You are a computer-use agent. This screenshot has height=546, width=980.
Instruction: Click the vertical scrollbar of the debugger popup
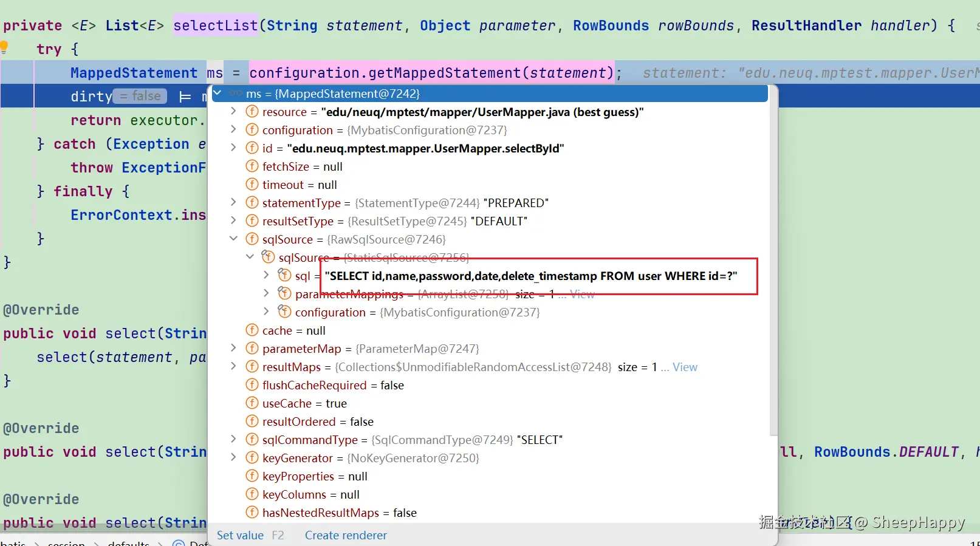pyautogui.click(x=773, y=261)
